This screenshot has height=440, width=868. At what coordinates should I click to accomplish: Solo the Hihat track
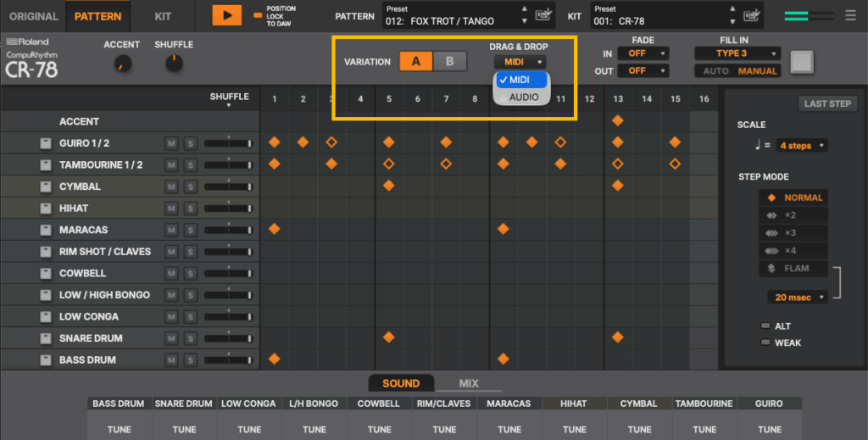click(x=190, y=208)
